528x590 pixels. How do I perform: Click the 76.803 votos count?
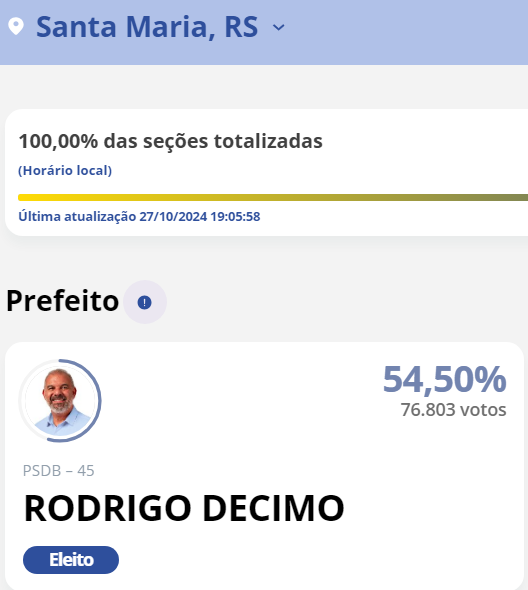tap(453, 410)
